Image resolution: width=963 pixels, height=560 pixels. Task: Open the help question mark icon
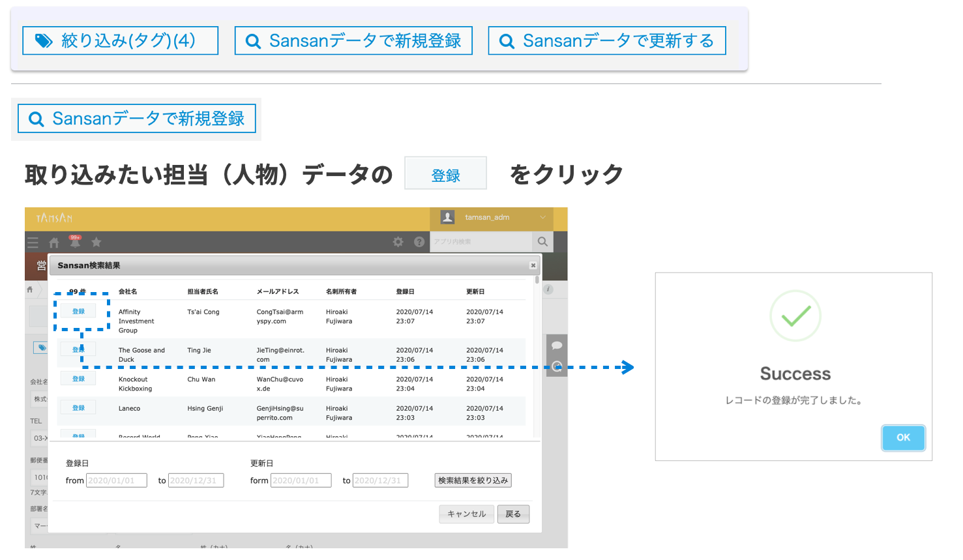419,242
